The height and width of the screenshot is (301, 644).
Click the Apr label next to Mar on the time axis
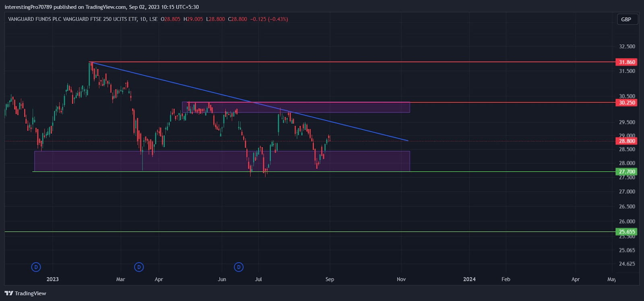(x=159, y=279)
